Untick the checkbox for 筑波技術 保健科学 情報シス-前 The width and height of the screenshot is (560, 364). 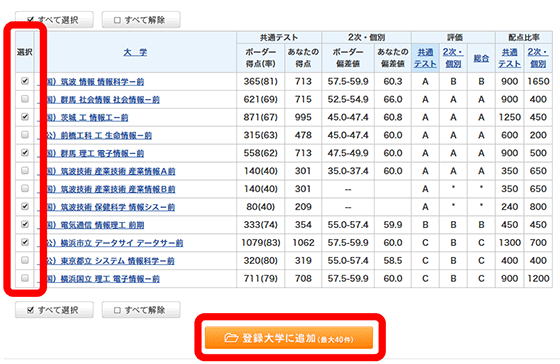tap(25, 206)
